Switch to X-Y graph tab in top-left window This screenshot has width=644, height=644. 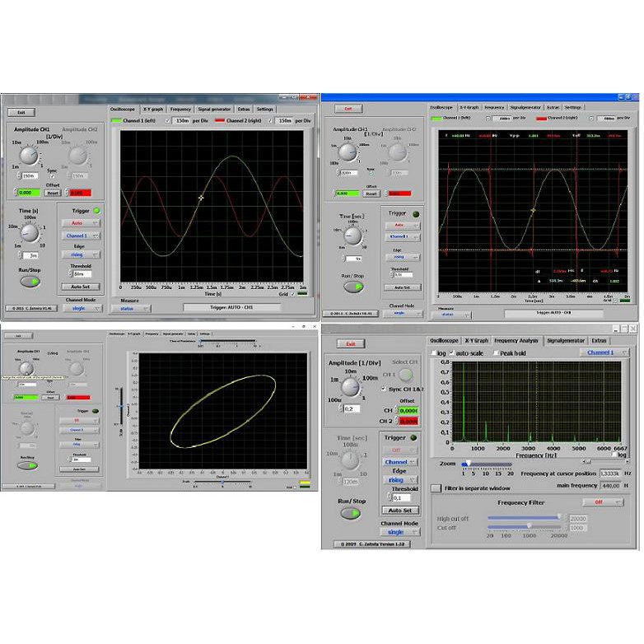(153, 109)
